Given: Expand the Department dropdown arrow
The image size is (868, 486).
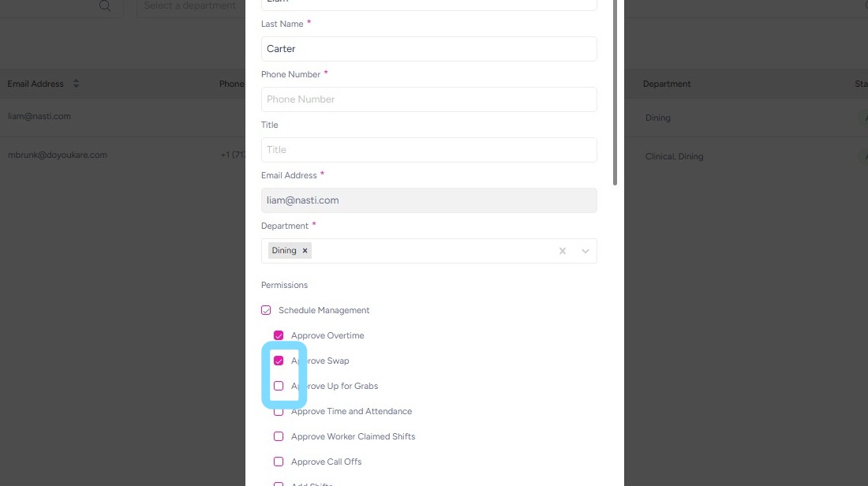Looking at the screenshot, I should coord(586,251).
